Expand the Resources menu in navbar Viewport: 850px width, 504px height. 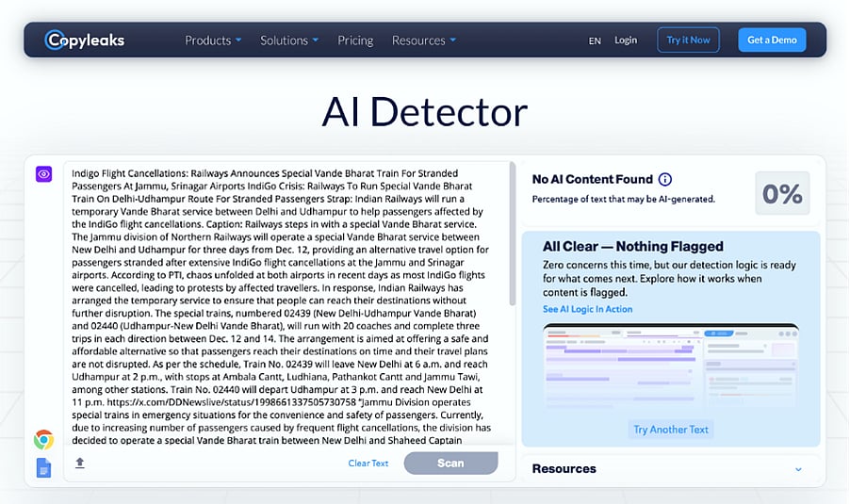(x=423, y=41)
